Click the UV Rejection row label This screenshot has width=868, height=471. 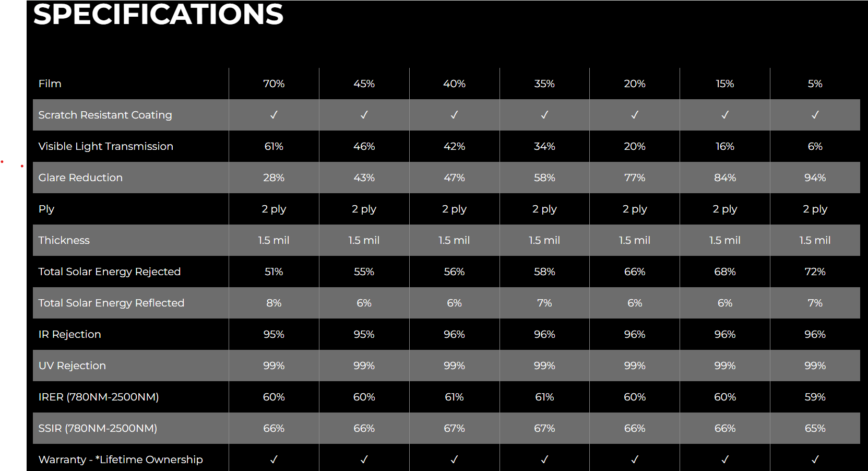click(x=72, y=366)
